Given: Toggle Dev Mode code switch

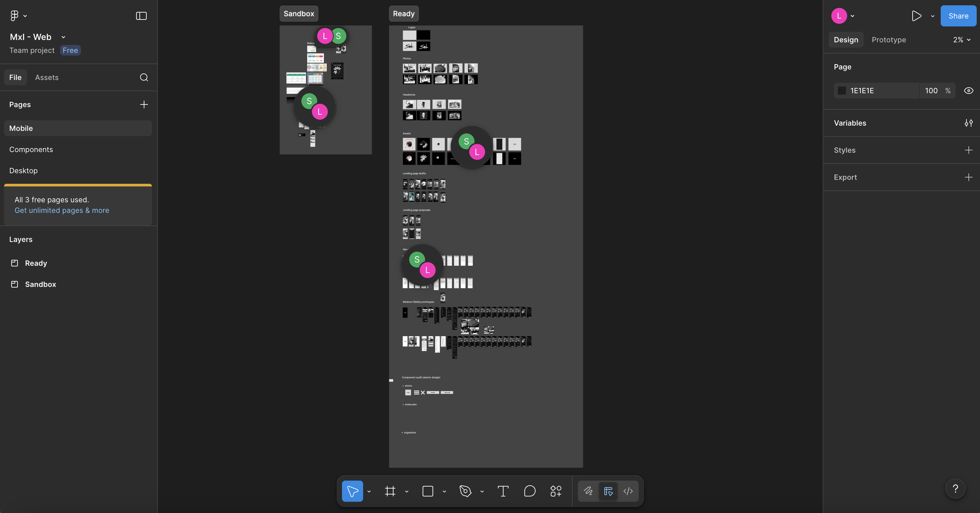Looking at the screenshot, I should (x=628, y=491).
